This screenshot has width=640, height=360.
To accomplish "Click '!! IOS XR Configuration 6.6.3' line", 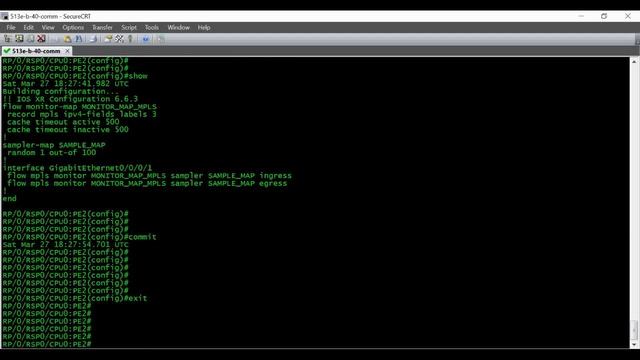I will (70, 99).
